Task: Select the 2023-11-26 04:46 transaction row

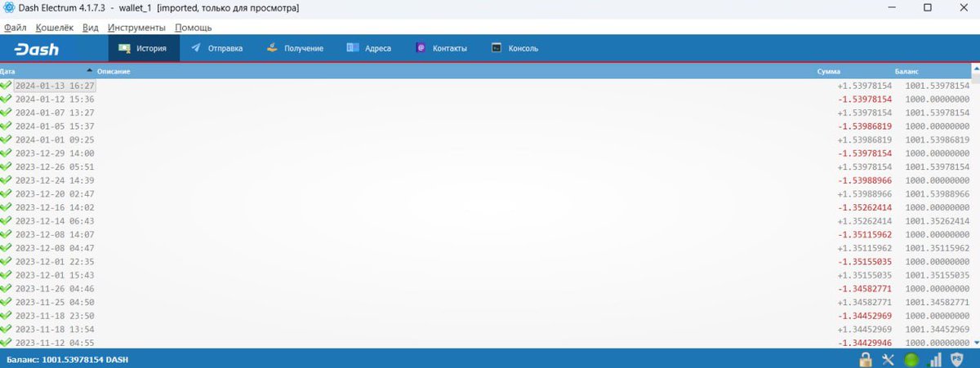Action: point(485,288)
